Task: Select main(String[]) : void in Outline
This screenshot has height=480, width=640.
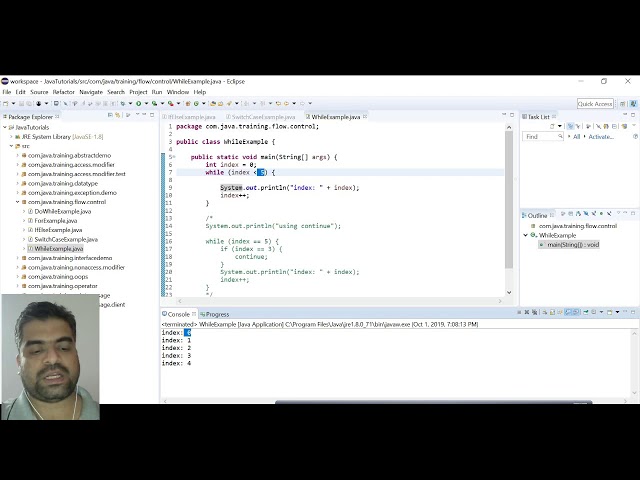Action: coord(569,245)
